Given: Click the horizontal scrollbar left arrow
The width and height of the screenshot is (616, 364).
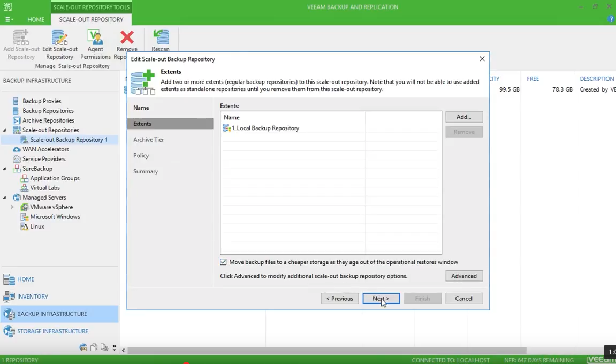Looking at the screenshot, I should [123, 350].
